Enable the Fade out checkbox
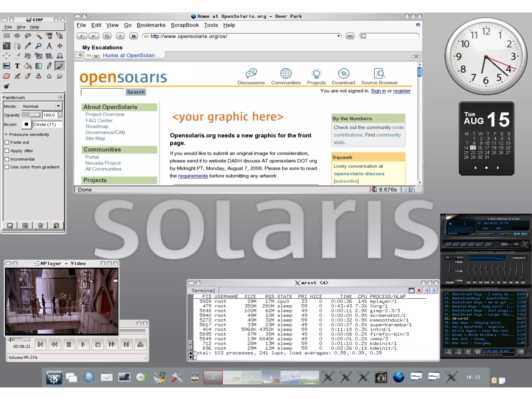532x399 pixels. coord(7,142)
